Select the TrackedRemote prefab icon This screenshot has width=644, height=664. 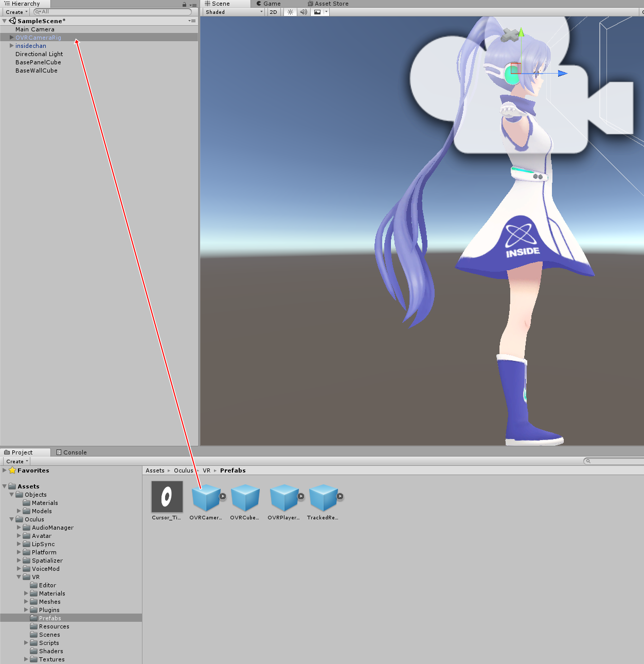tap(323, 496)
